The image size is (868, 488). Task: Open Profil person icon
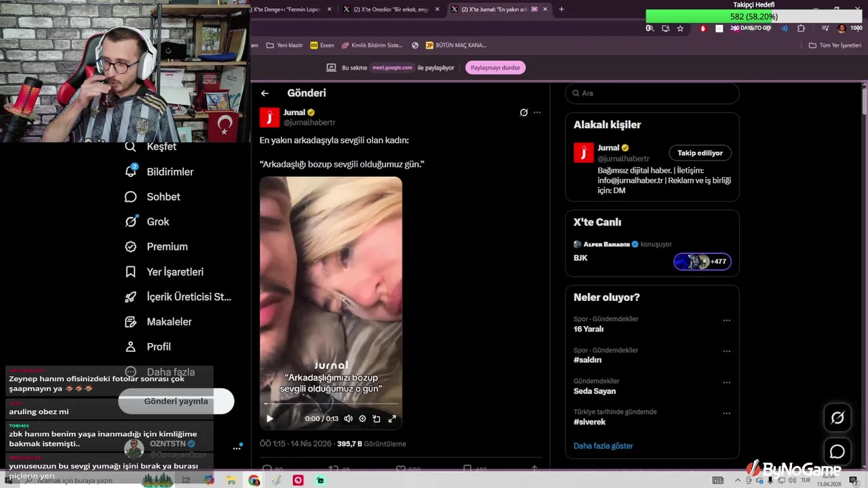click(131, 347)
